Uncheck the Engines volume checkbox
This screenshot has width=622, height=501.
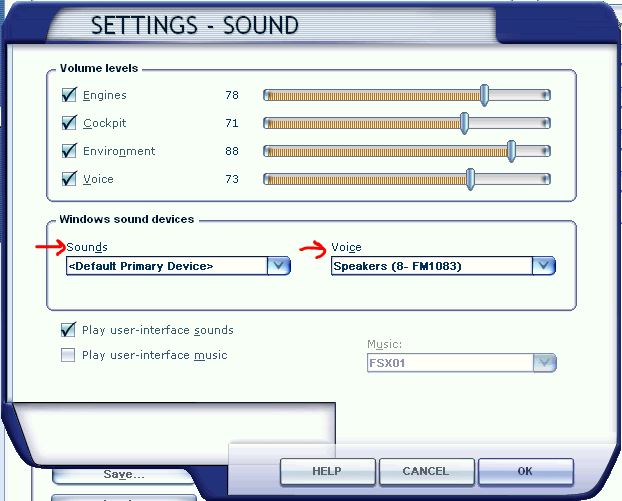[x=69, y=95]
